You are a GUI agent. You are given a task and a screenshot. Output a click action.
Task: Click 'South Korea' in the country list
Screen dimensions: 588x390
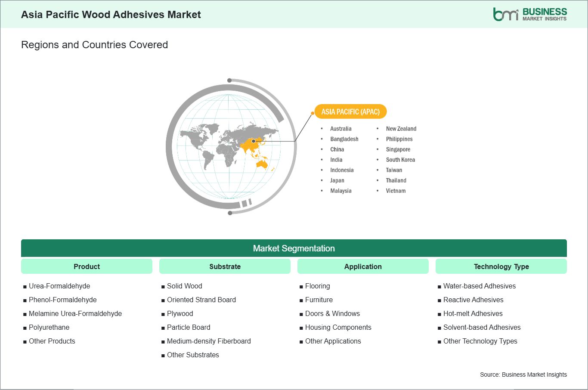pyautogui.click(x=400, y=160)
